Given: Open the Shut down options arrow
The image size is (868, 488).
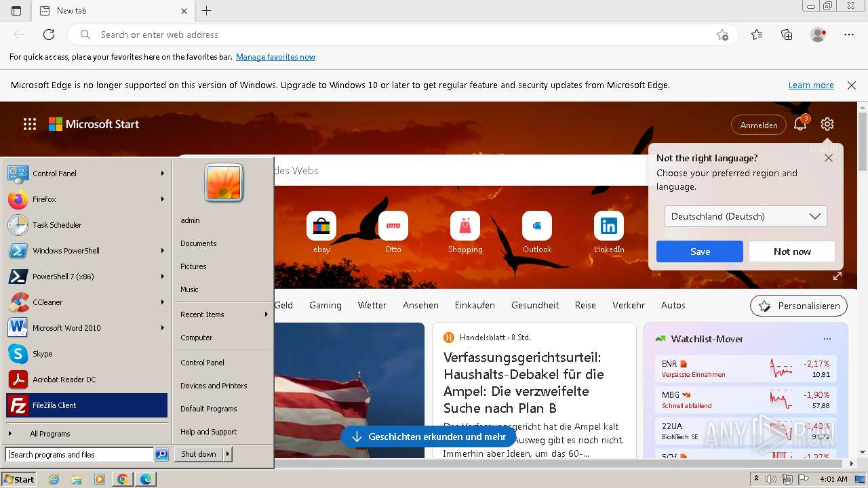Looking at the screenshot, I should [228, 454].
